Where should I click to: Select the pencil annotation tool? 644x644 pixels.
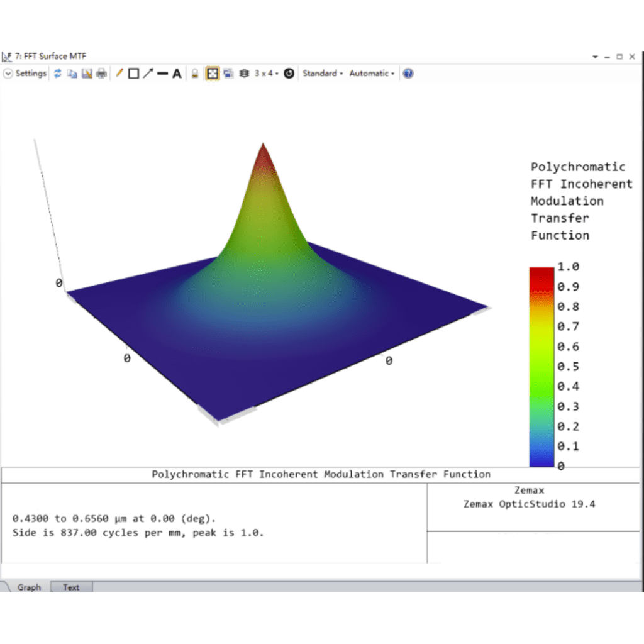118,74
